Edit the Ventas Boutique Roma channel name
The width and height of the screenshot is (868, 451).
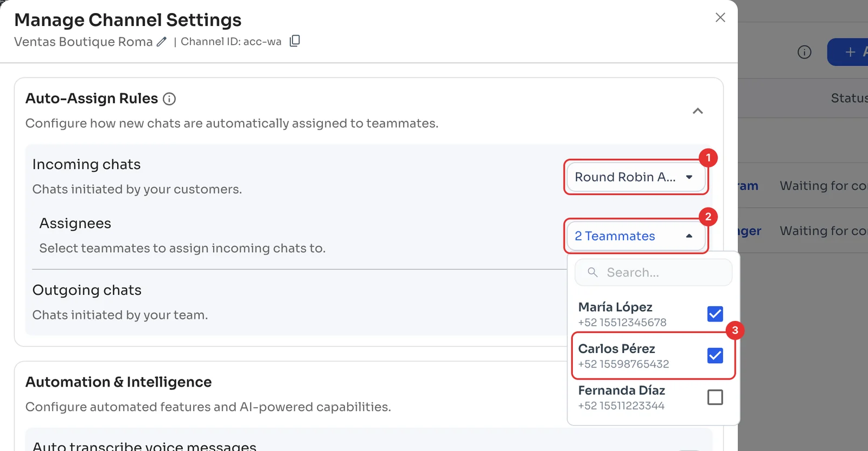(x=162, y=42)
